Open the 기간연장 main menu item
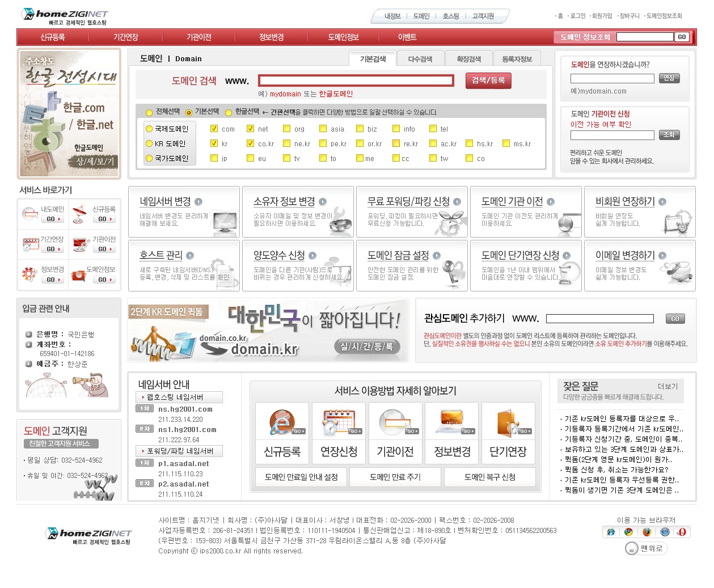 [125, 37]
